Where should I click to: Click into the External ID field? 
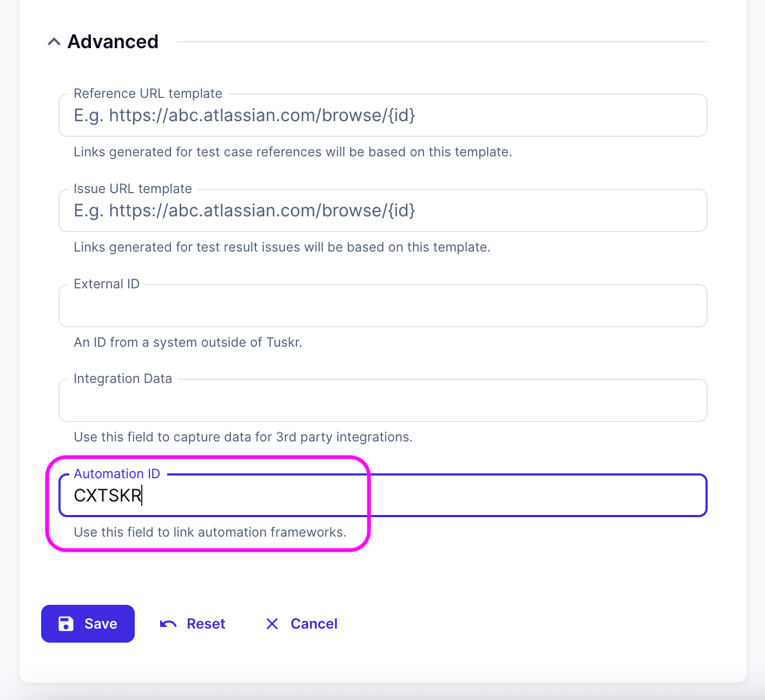click(382, 306)
